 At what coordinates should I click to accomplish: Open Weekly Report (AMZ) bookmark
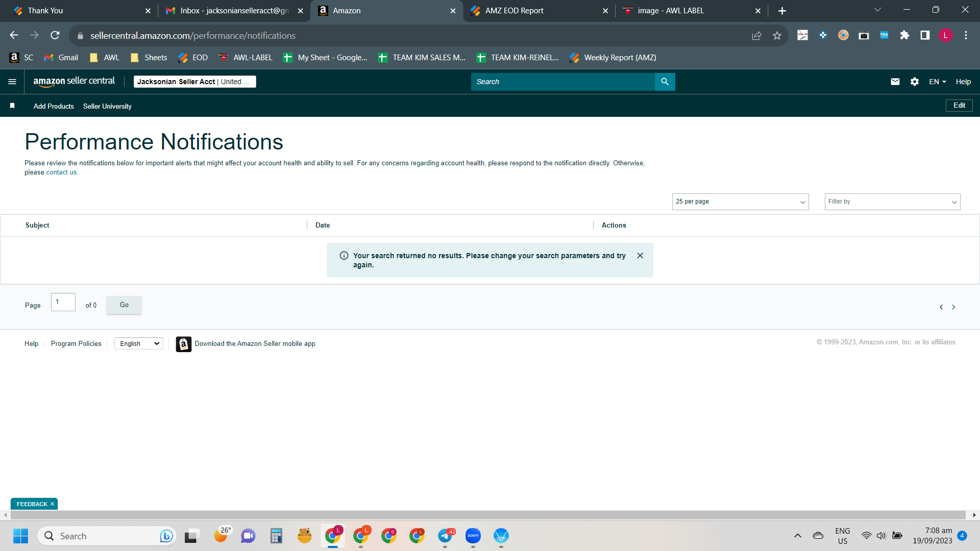[613, 58]
